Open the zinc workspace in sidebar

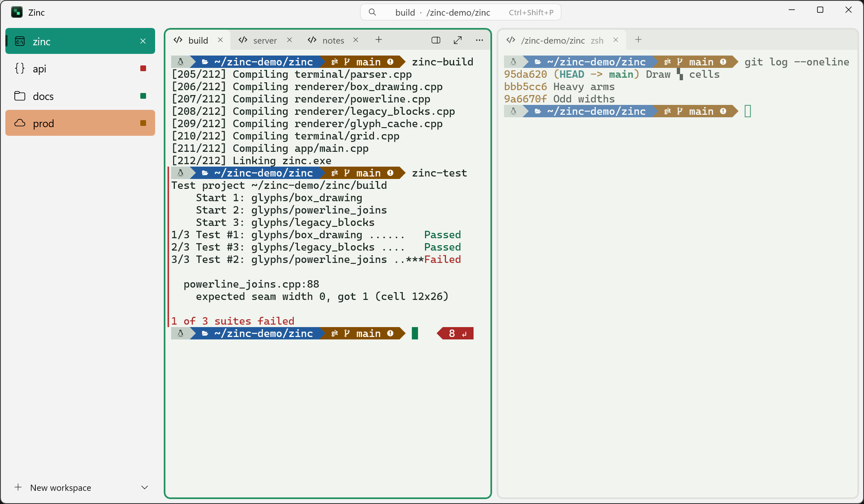click(x=80, y=41)
